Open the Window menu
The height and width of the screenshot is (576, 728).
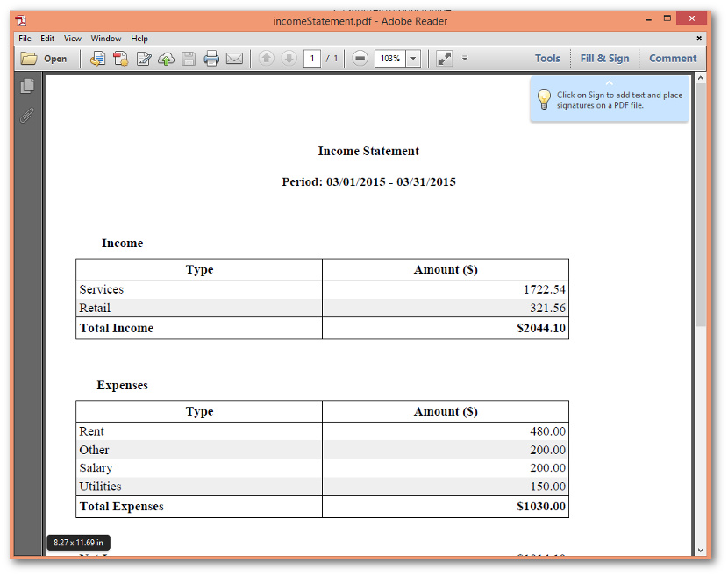pyautogui.click(x=106, y=39)
